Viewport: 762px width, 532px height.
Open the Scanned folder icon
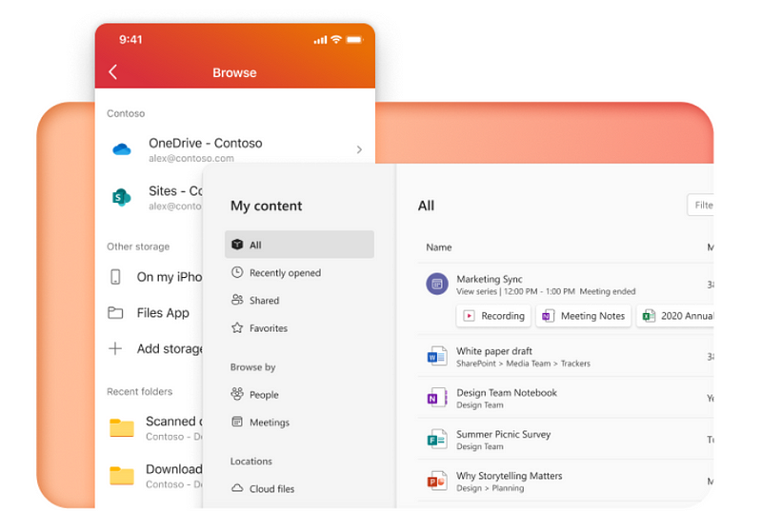(x=122, y=427)
